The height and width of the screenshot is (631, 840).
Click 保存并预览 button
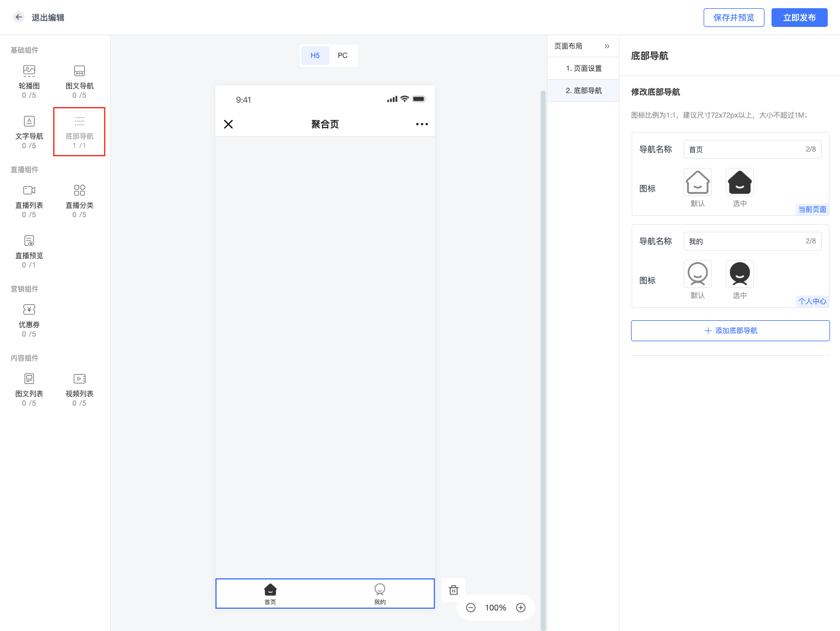point(734,18)
